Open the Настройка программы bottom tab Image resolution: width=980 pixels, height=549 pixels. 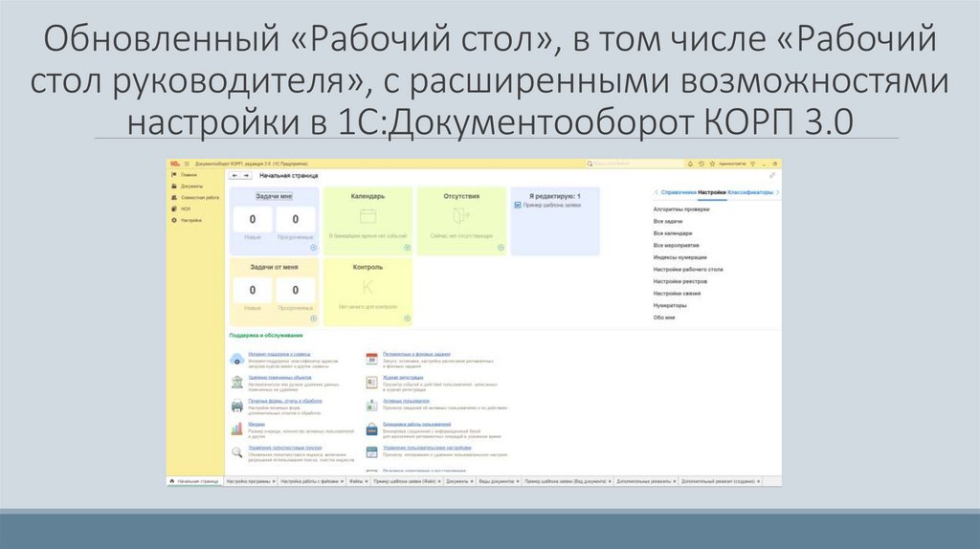click(250, 481)
